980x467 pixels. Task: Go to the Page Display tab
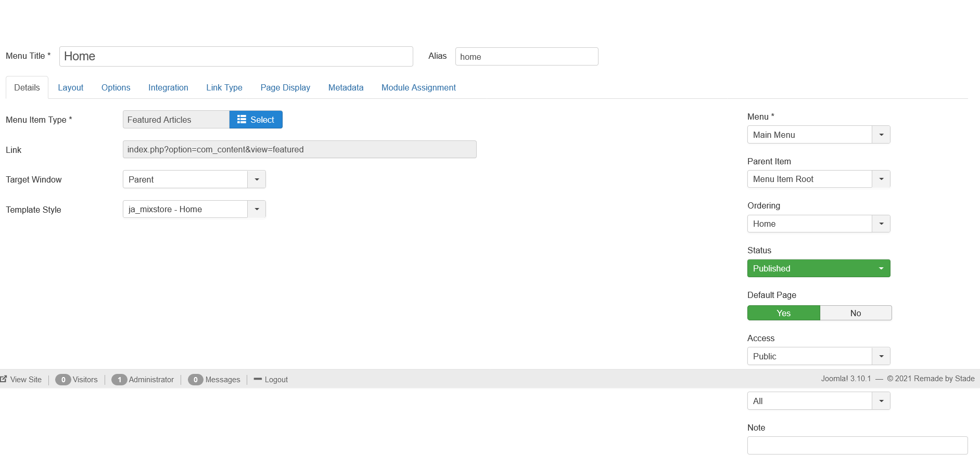point(285,88)
